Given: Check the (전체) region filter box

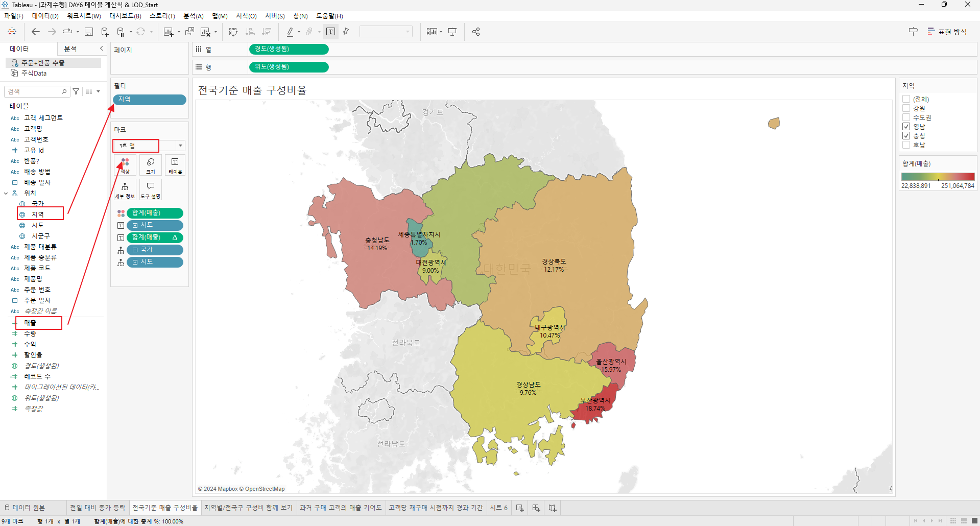Looking at the screenshot, I should point(906,99).
